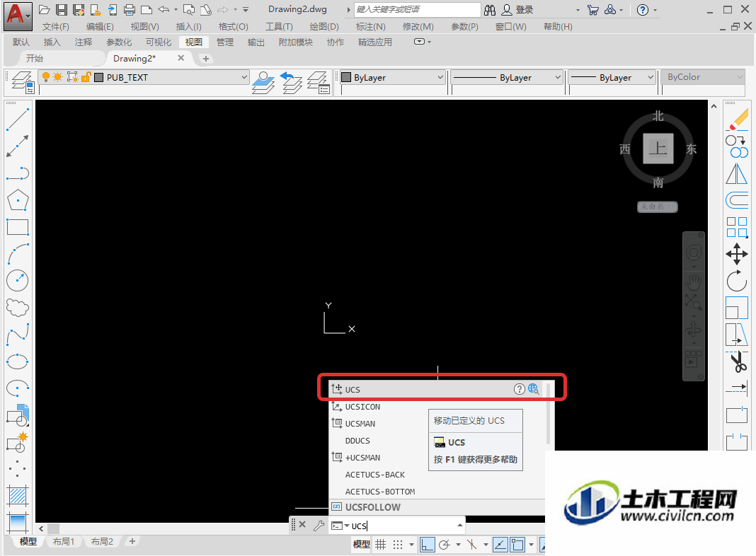Select the Mirror tool
The image size is (756, 556).
click(737, 173)
